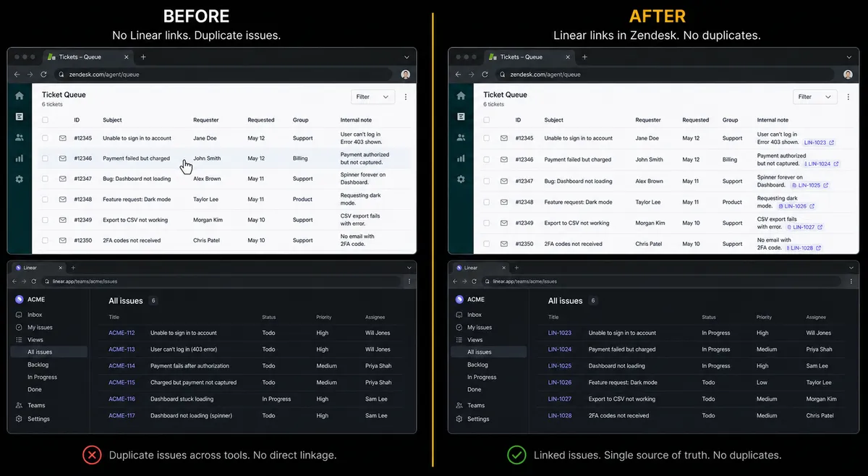Tick checkbox for ticket #12350 in After Zendesk
Screen dimensions: 868x476
(x=487, y=244)
